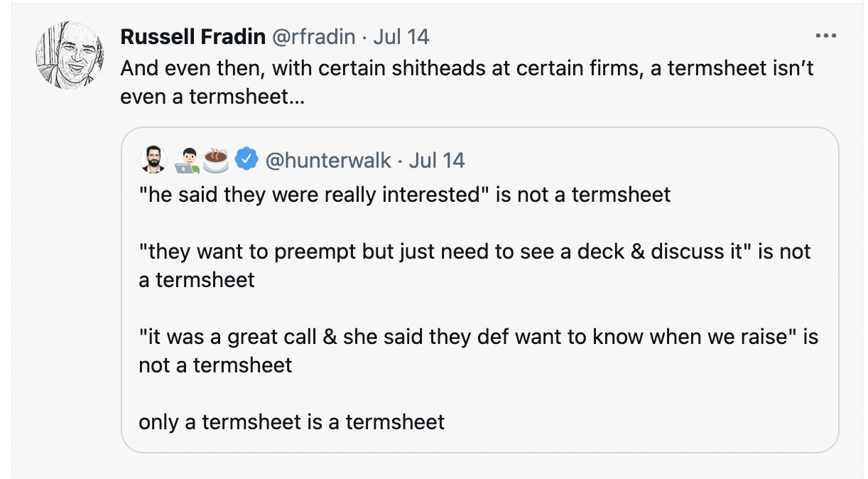Click the technologist emoji in quoted name
The image size is (868, 479).
pos(185,161)
